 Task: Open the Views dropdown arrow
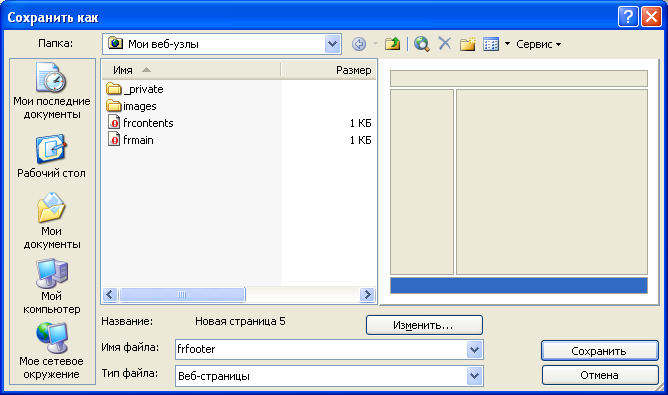coord(507,43)
